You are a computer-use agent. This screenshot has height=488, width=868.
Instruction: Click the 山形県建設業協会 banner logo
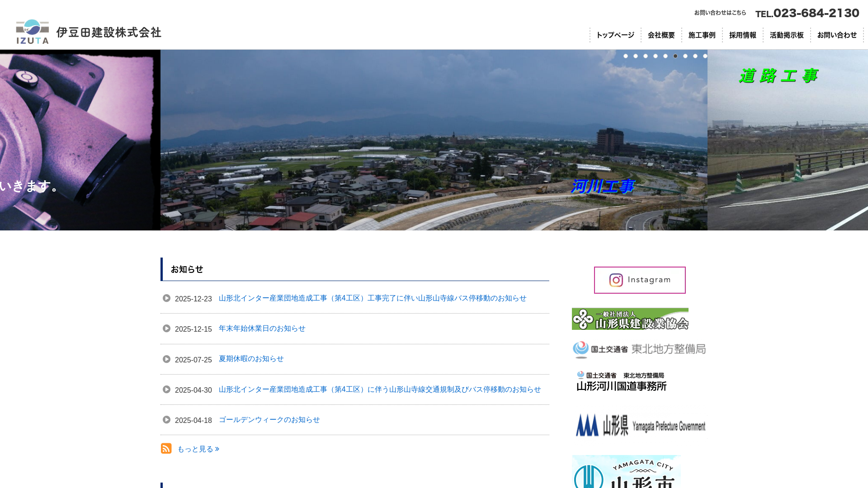pyautogui.click(x=630, y=319)
